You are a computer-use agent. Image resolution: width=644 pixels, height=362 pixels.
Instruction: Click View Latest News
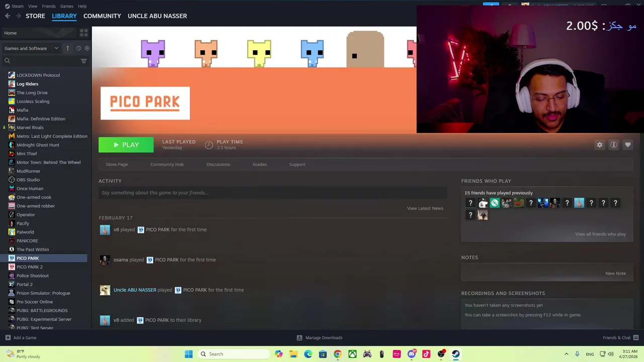click(425, 208)
